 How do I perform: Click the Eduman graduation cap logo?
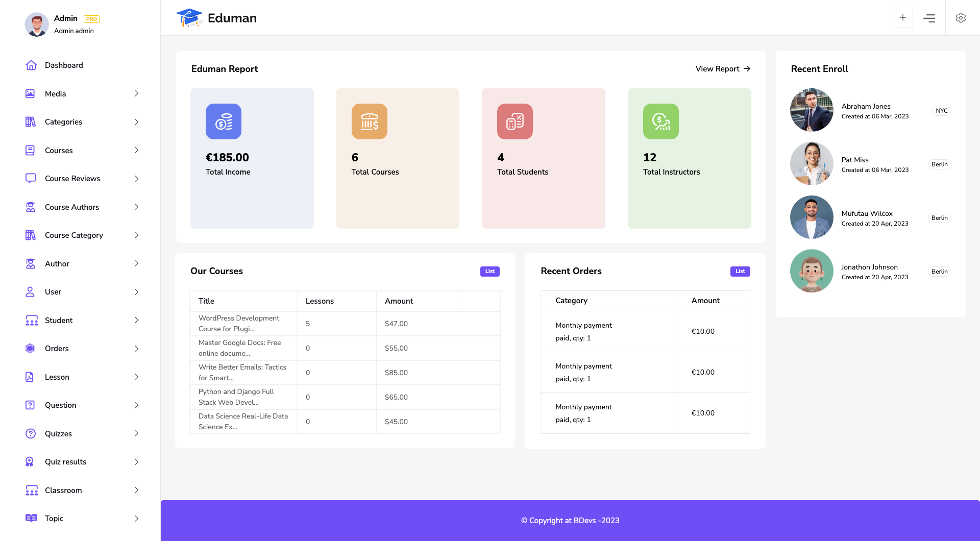click(189, 18)
